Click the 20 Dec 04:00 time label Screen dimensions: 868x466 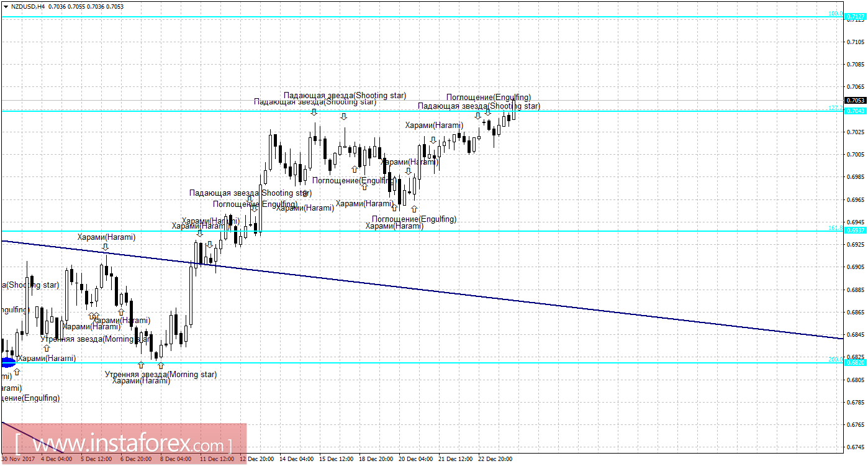[415, 459]
